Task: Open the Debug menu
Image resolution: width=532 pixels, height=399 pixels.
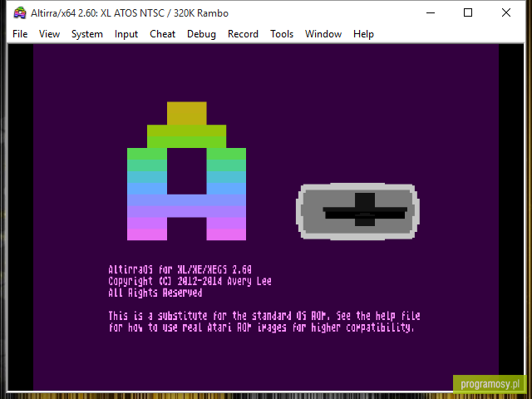Action: [201, 34]
